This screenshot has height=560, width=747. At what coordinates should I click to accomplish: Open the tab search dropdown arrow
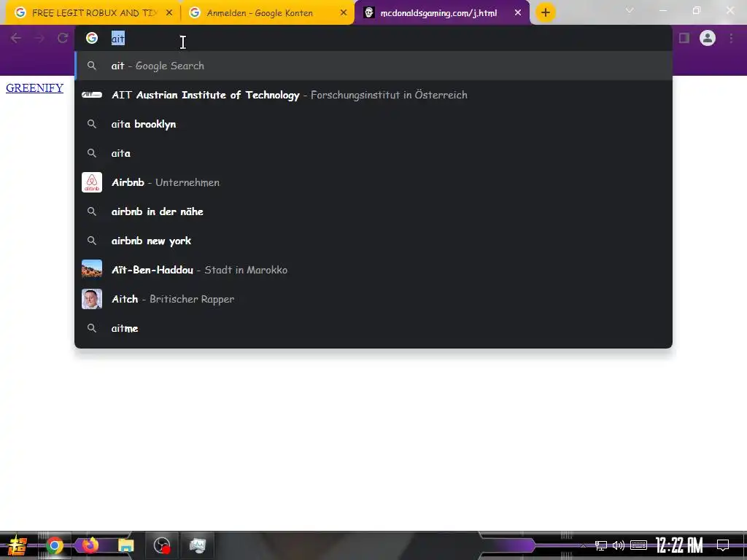pos(630,10)
